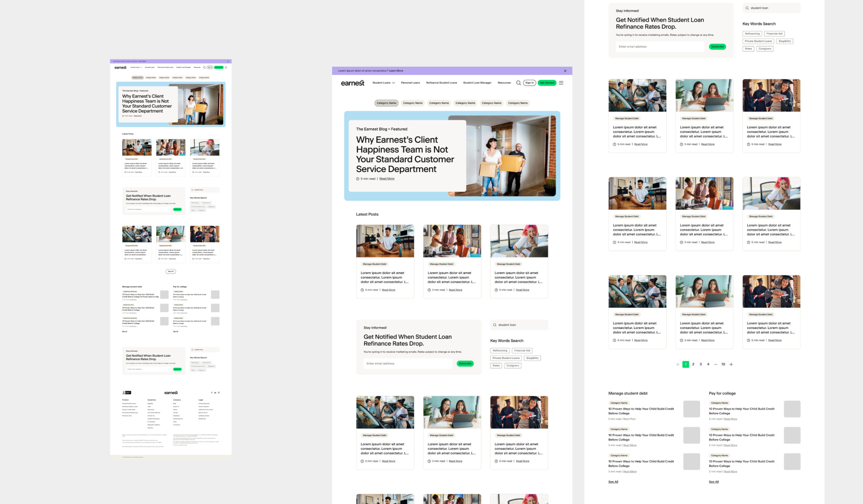Select the Financial Aid keyword tag in the middle mockup

[x=522, y=351]
